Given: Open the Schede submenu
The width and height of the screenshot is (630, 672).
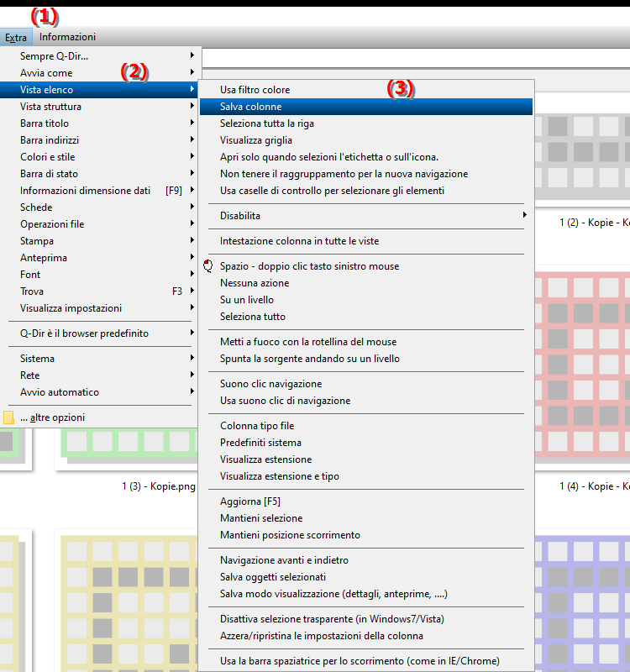Looking at the screenshot, I should [99, 207].
